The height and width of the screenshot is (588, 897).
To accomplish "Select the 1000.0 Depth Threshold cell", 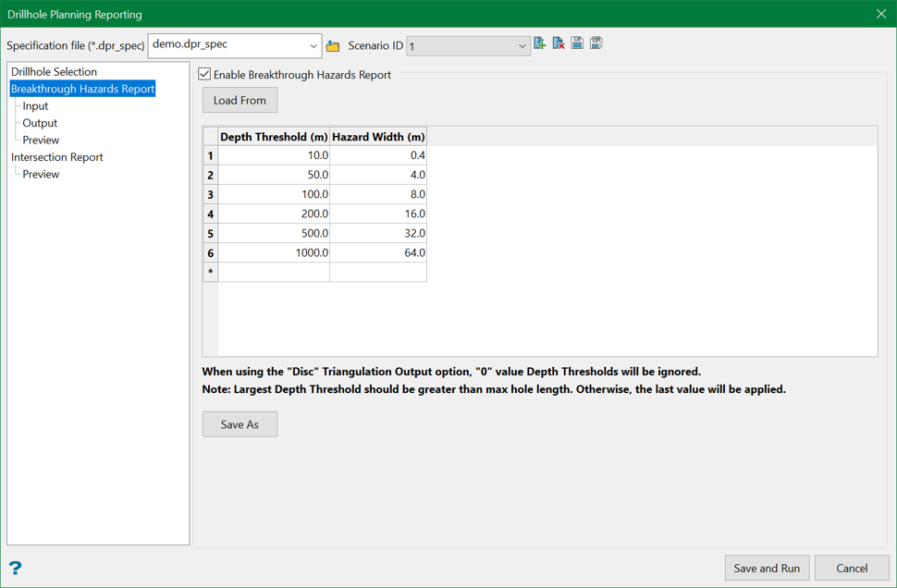I will point(275,252).
